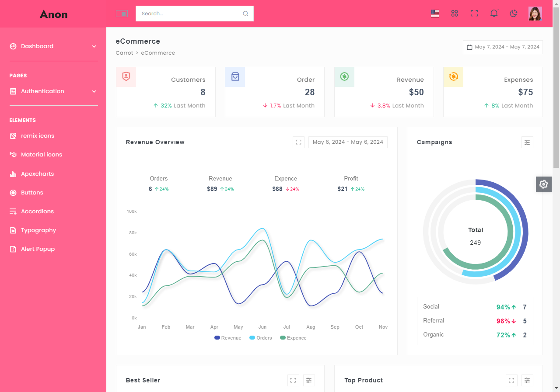Click the Material icons sidebar icon
This screenshot has width=560, height=392.
click(13, 155)
